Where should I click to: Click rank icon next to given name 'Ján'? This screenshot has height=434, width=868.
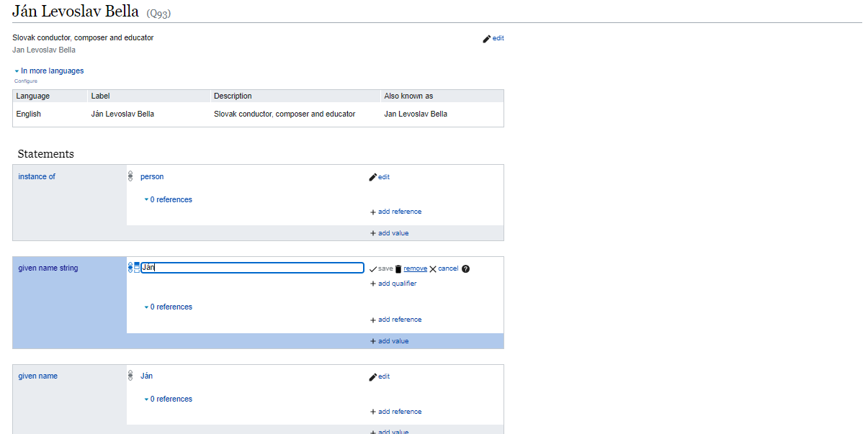coord(130,376)
